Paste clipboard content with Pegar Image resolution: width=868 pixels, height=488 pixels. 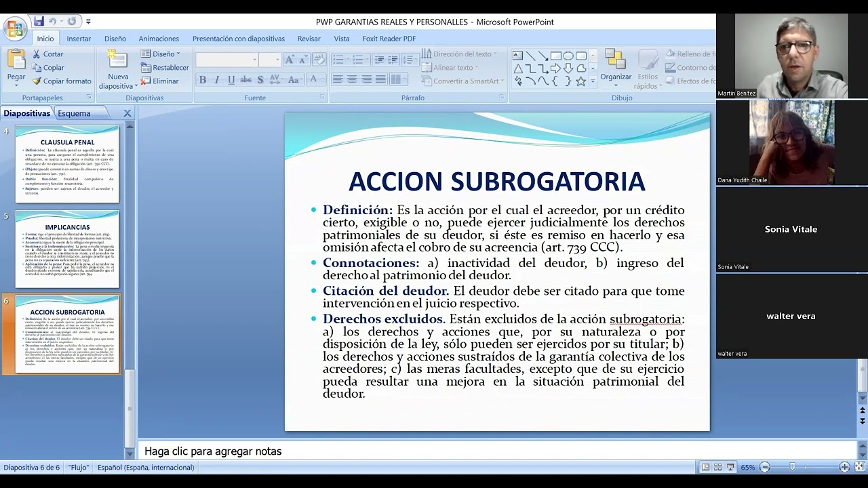pos(16,68)
